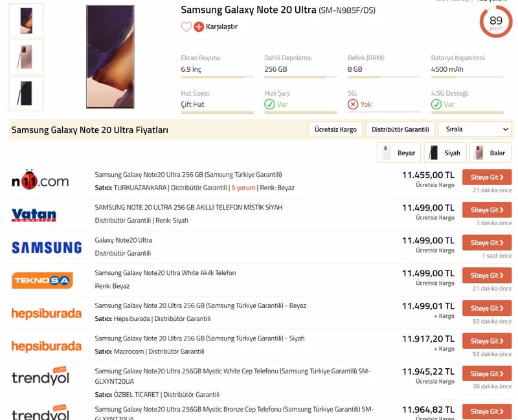The image size is (518, 420).
Task: Open n11 Samsung Türkiye Garantili listing title
Action: tap(188, 175)
